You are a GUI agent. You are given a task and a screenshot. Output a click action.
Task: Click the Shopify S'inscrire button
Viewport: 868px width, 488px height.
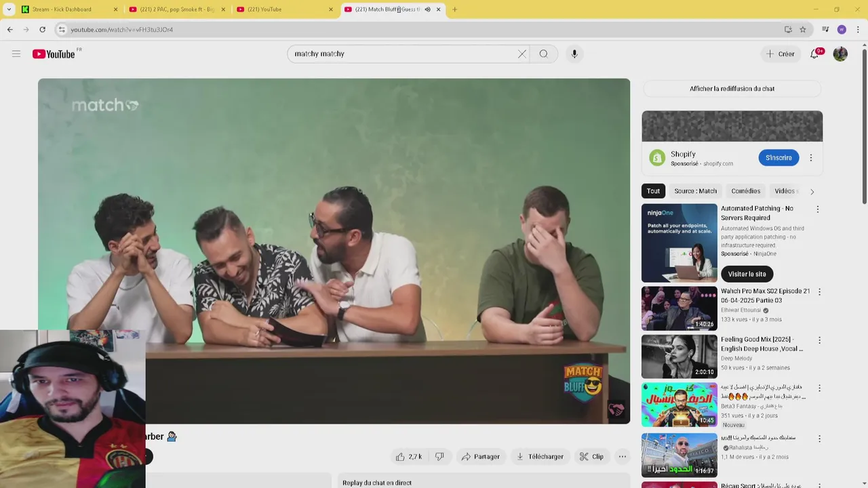point(778,158)
